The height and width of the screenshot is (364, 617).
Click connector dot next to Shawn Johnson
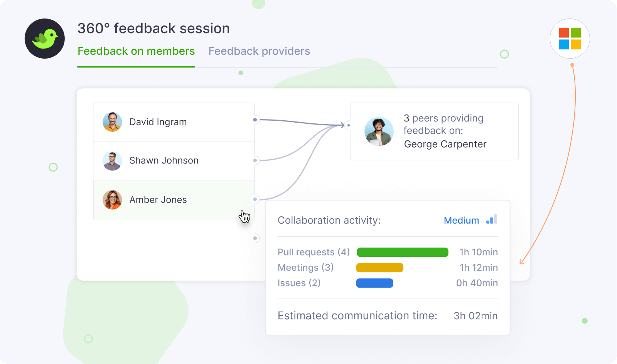pos(255,160)
